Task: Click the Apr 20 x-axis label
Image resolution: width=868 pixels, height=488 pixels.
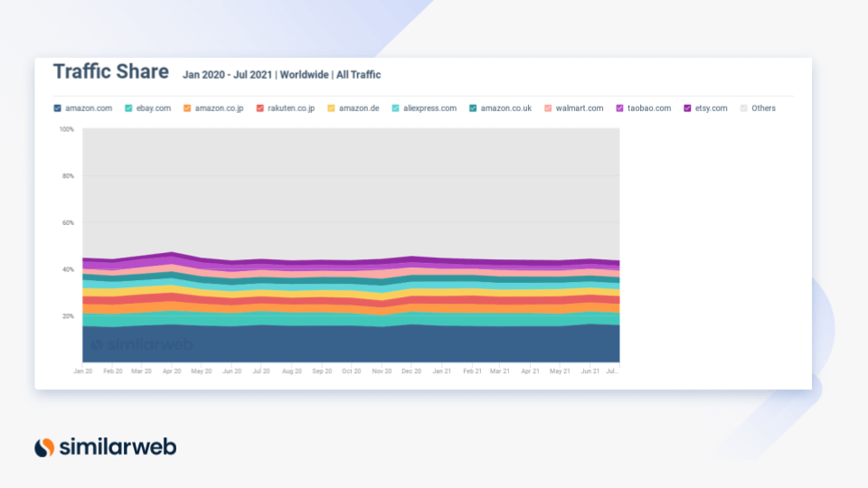Action: tap(171, 371)
